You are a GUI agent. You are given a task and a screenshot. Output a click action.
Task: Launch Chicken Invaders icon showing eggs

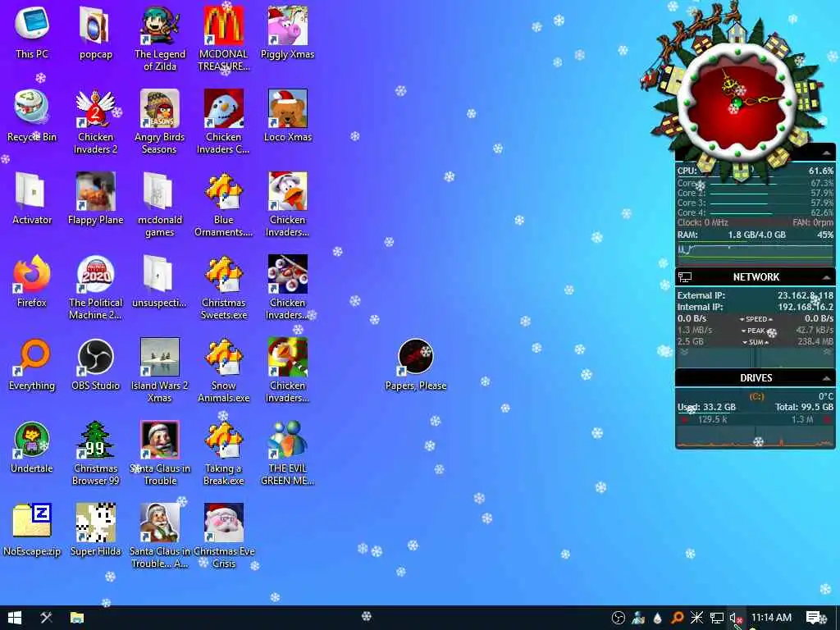(x=288, y=288)
